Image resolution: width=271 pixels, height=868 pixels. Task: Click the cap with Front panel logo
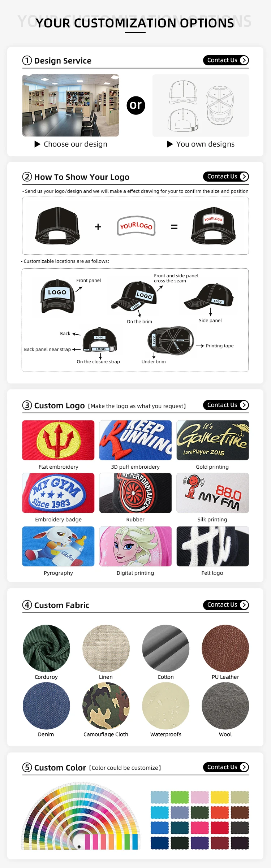(58, 296)
